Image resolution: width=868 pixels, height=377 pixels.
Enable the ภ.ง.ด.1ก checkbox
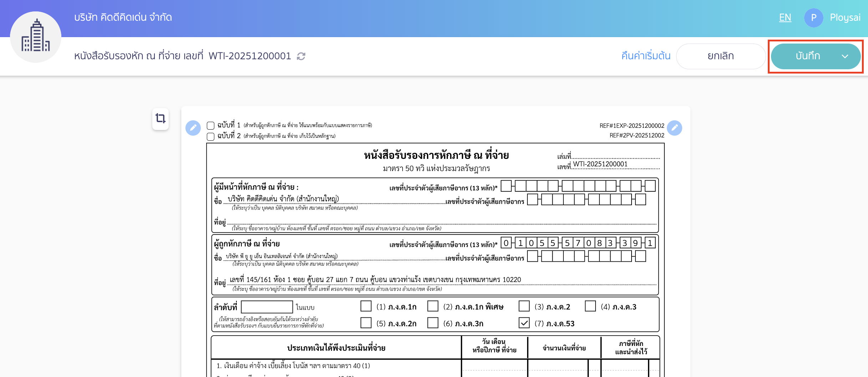coord(366,306)
